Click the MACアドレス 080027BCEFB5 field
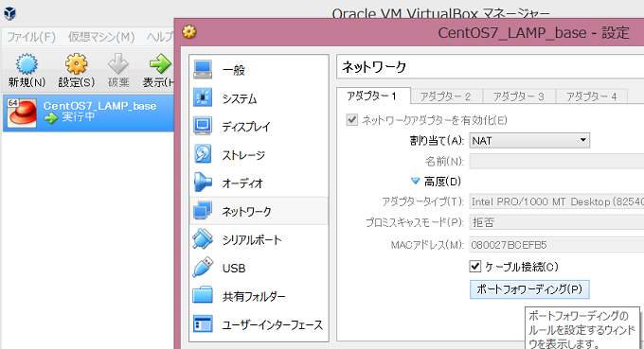Screen dimensions: 644x349 tap(557, 245)
